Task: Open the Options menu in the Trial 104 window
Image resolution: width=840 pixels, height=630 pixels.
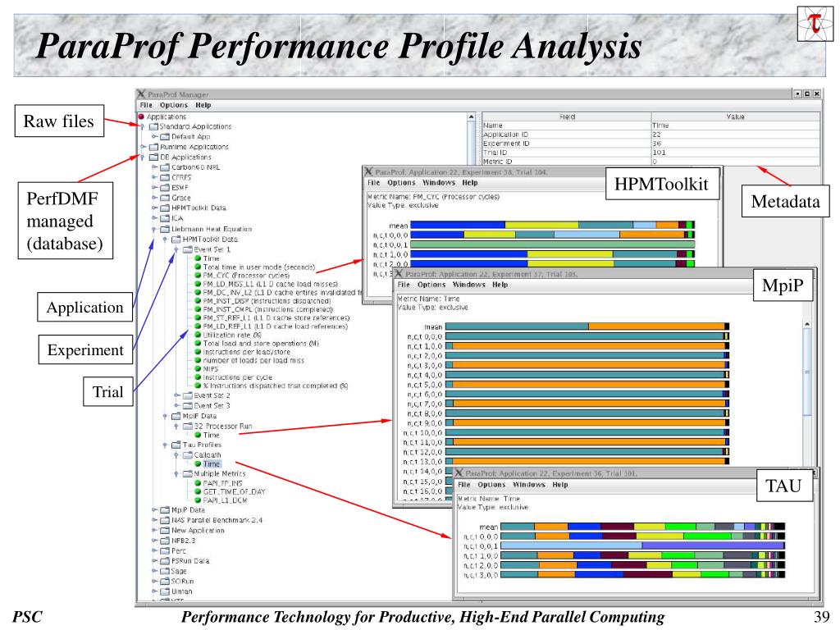Action: [x=401, y=183]
